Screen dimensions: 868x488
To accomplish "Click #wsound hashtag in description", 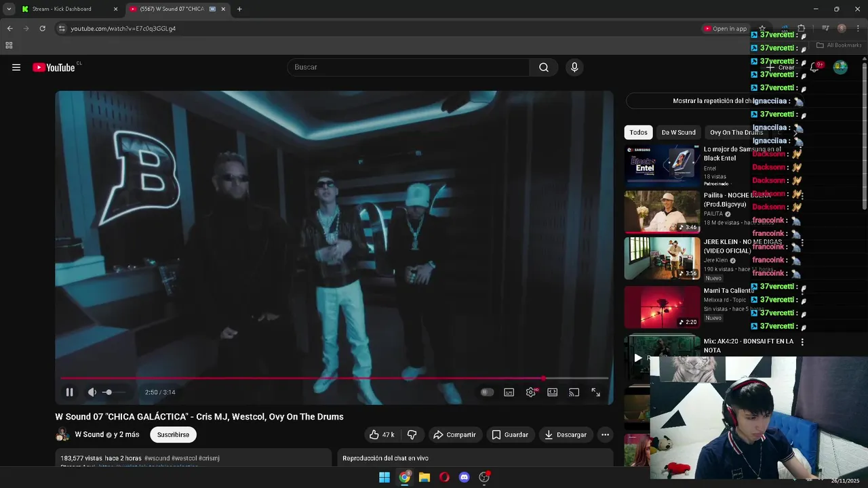I will pos(157,458).
